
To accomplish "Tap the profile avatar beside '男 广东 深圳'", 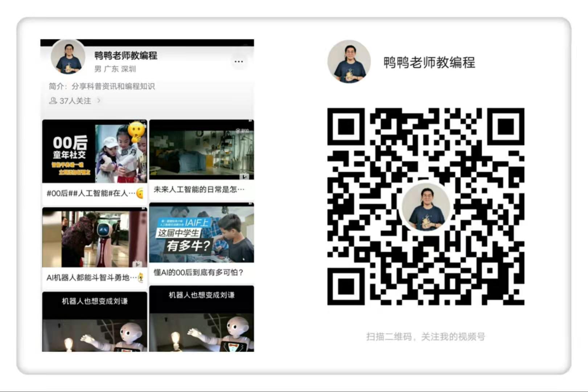I will [x=68, y=57].
